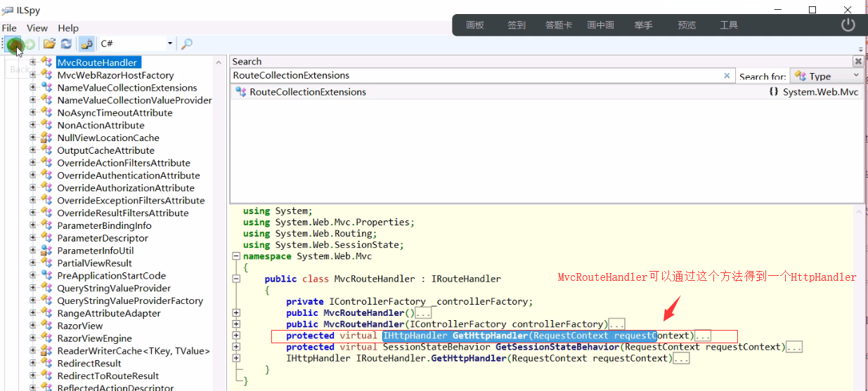
Task: Click the toolbar overflow arrow at right
Action: pyautogui.click(x=862, y=50)
